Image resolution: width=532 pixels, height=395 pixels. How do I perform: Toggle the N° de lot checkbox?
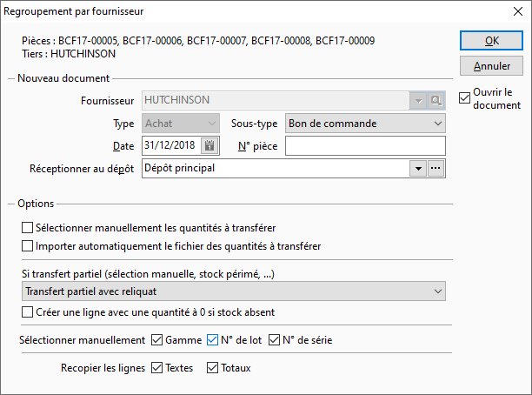[212, 340]
